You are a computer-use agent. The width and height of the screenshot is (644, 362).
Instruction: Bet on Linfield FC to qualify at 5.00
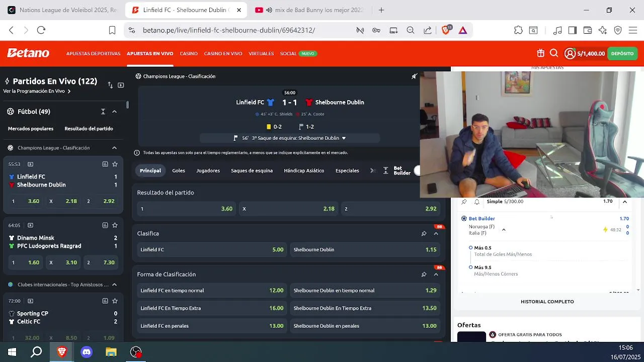tap(212, 249)
